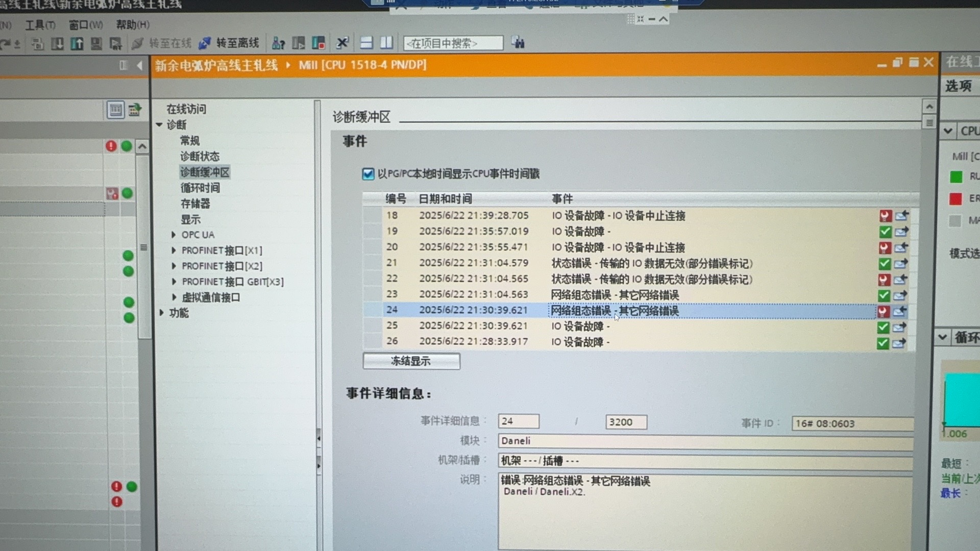Click the accessible devices icon
This screenshot has width=980, height=551.
(278, 43)
